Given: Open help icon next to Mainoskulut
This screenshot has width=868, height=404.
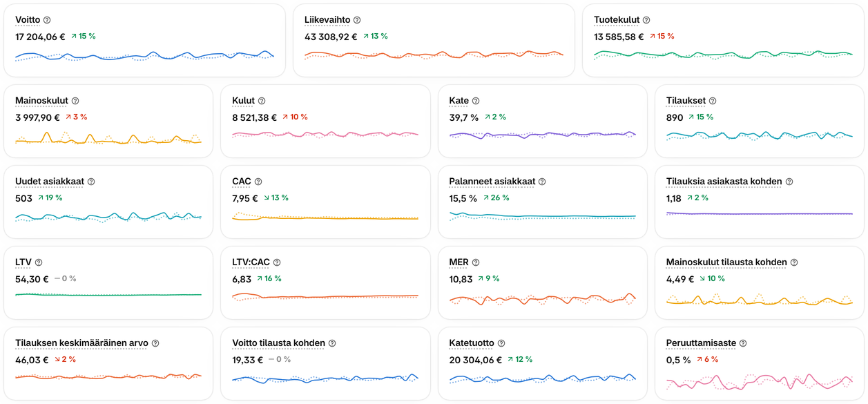Looking at the screenshot, I should coord(75,101).
